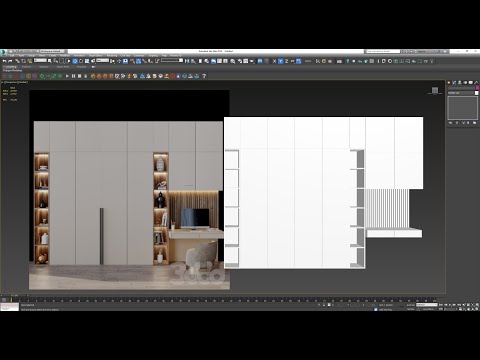Open the reference coordinate system dropdown

pyautogui.click(x=102, y=60)
